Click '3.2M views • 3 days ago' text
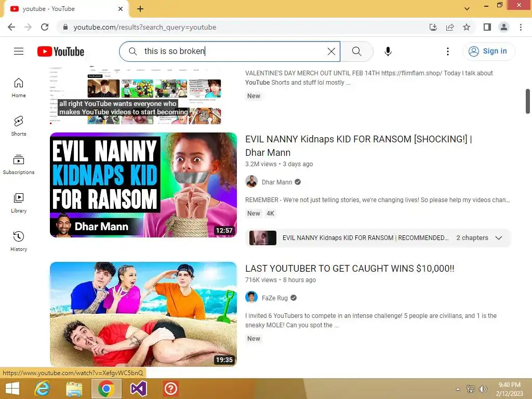The width and height of the screenshot is (532, 399). point(279,164)
